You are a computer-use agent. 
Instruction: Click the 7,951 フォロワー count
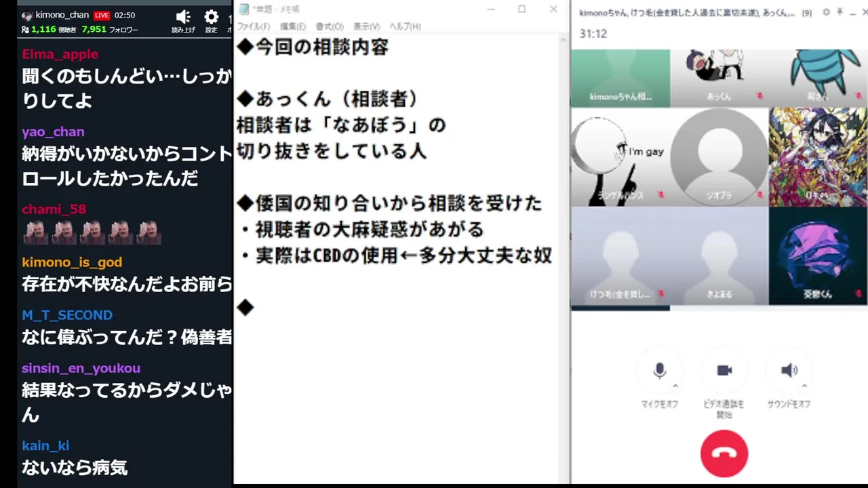[x=110, y=29]
